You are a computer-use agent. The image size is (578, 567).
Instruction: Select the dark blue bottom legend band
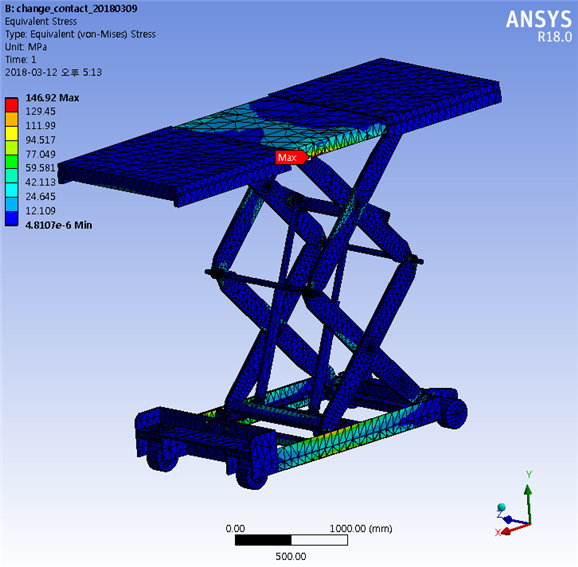point(11,218)
